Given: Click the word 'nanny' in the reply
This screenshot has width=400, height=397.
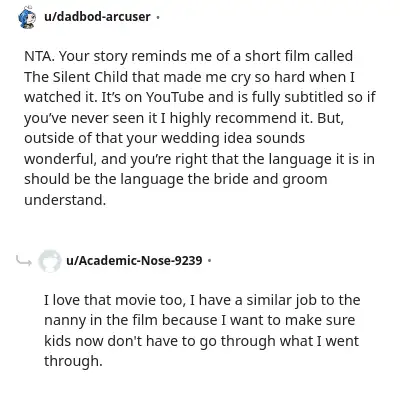Looking at the screenshot, I should pyautogui.click(x=65, y=320).
